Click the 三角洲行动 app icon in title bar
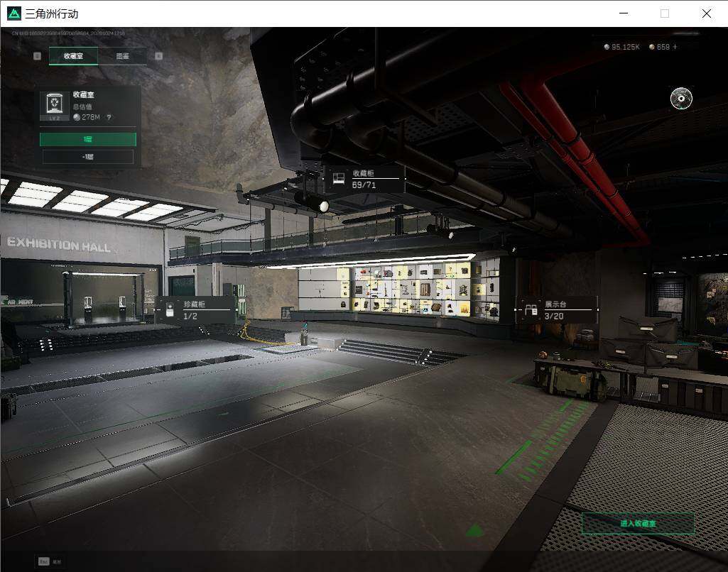Image resolution: width=728 pixels, height=572 pixels. (x=14, y=13)
